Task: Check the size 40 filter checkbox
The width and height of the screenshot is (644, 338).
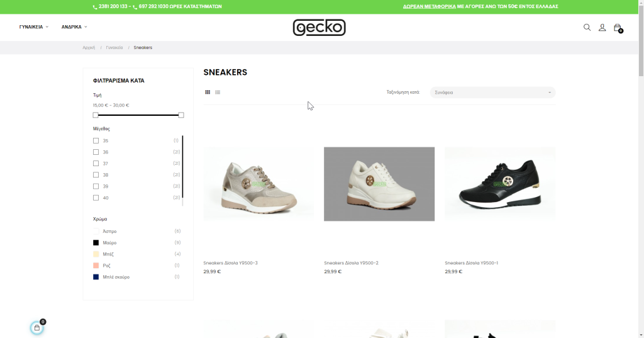Action: 96,198
